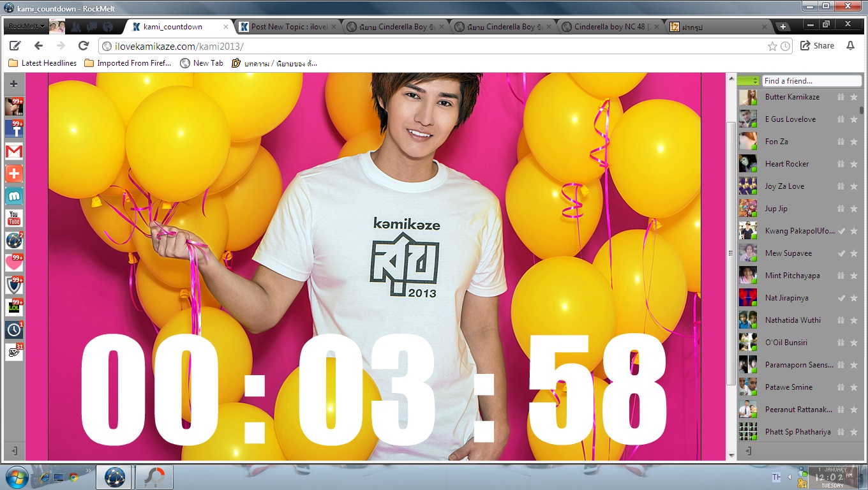Open the Windows Start menu

point(17,477)
